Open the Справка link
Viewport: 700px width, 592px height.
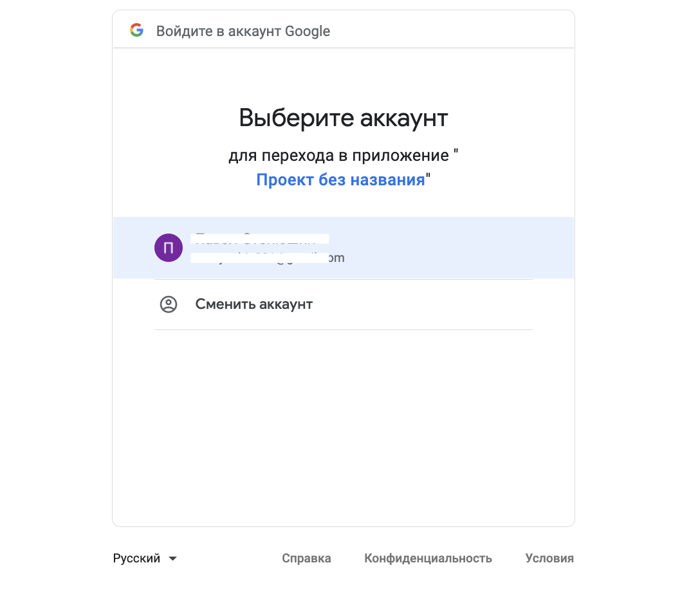[306, 558]
